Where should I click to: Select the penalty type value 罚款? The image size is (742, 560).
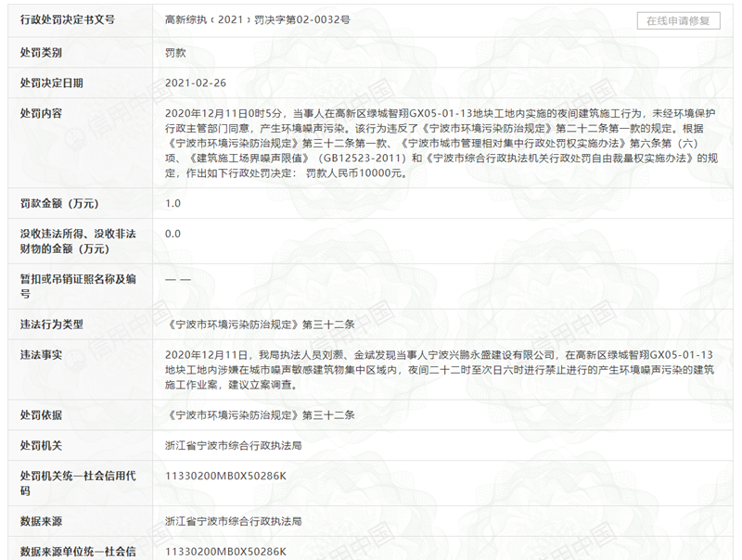point(175,53)
